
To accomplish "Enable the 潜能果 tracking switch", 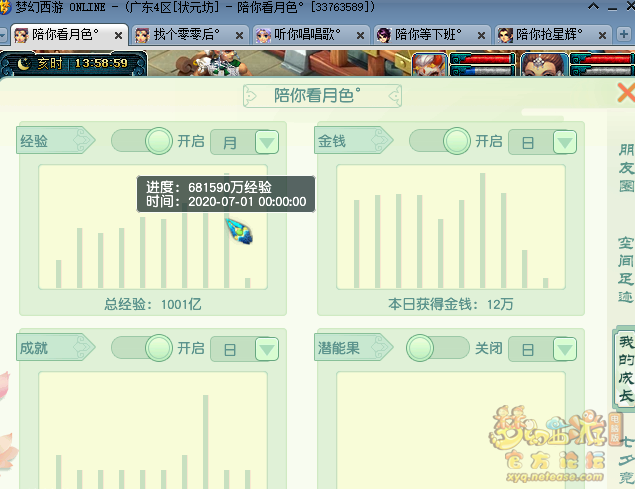I will 437,348.
